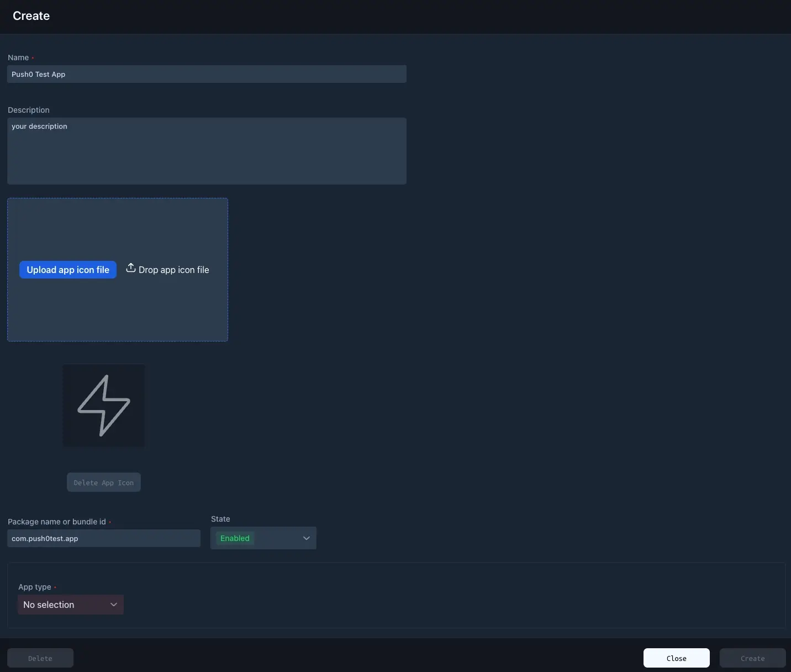Click the chevron on the No selection selector
This screenshot has height=672, width=791.
[114, 605]
